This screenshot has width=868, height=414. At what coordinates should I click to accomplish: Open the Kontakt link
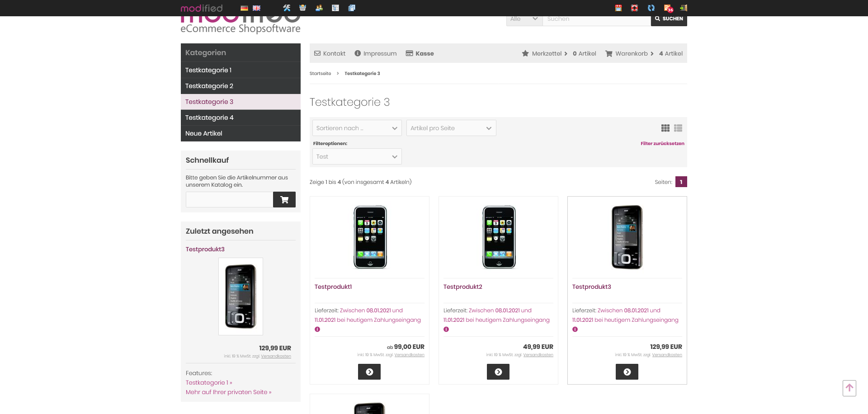click(x=330, y=53)
